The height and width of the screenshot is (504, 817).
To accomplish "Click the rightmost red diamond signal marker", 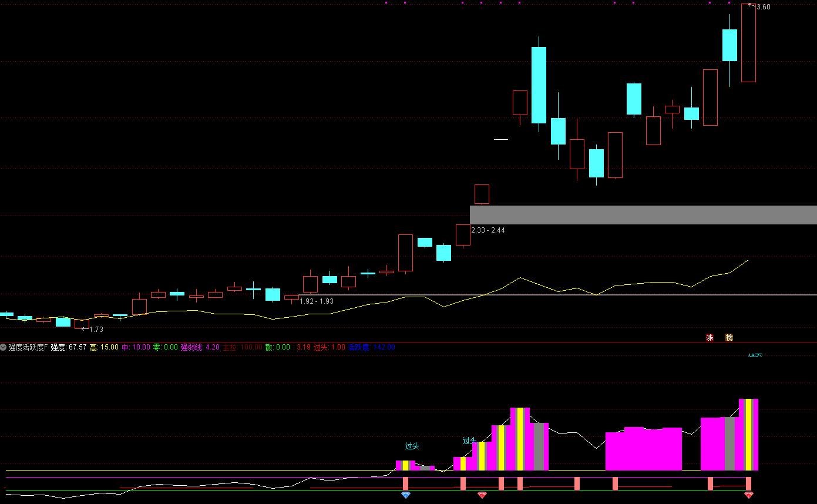I will [748, 495].
